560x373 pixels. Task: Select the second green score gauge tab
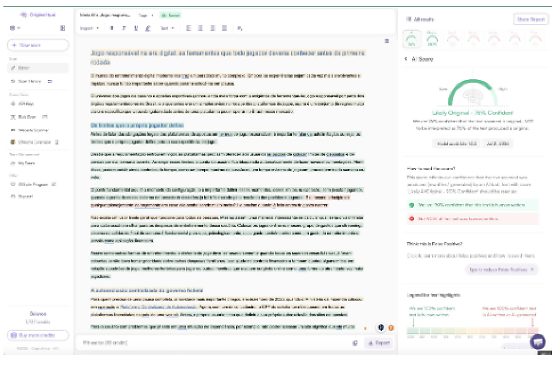click(432, 39)
